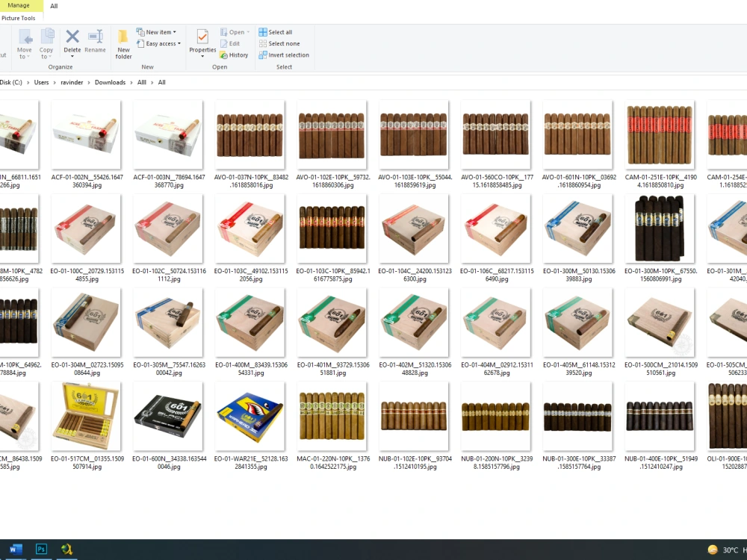Navigate to Alll folder in breadcrumb
This screenshot has height=560, width=747.
tap(142, 82)
